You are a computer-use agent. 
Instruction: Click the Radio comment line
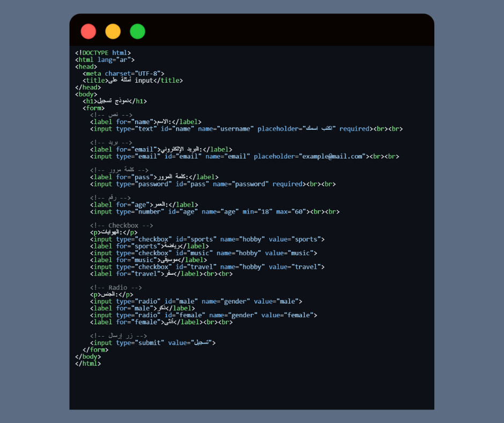[116, 288]
